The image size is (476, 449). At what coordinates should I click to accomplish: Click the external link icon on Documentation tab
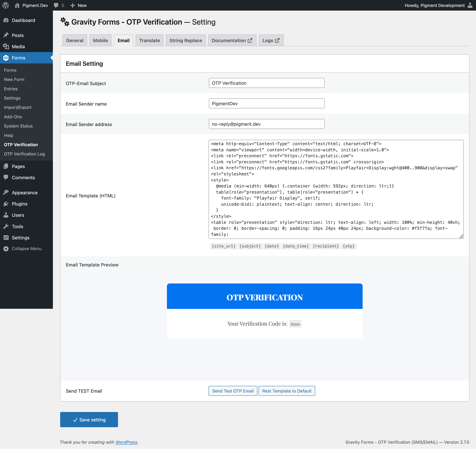click(x=250, y=40)
